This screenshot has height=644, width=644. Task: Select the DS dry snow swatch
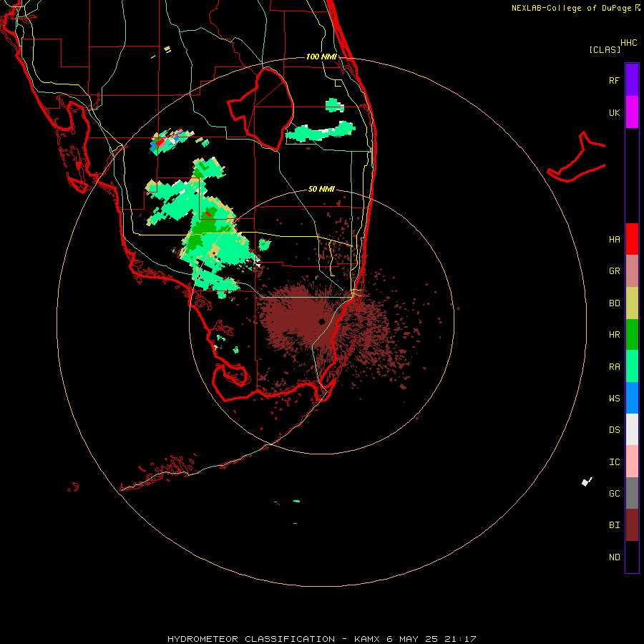632,429
